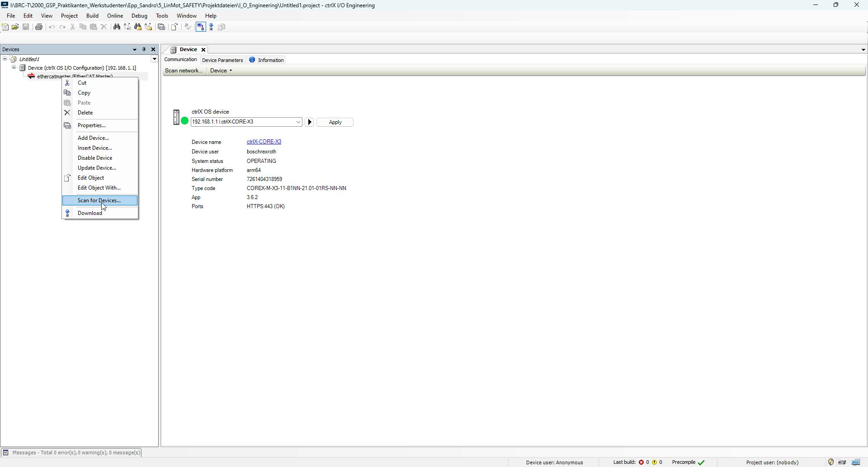
Task: Click the Multiple Download network icon in toolbar
Action: [222, 27]
